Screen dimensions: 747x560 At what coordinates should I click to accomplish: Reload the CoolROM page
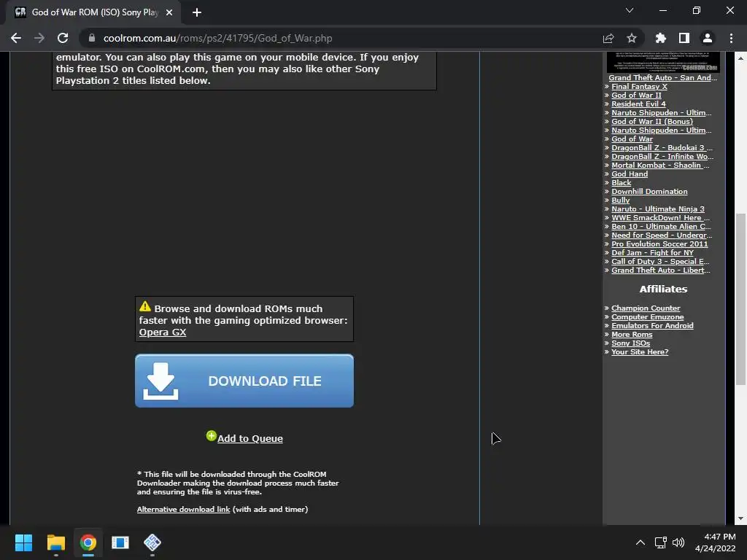click(63, 38)
